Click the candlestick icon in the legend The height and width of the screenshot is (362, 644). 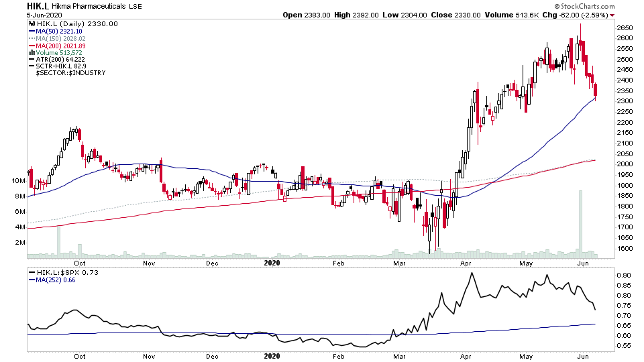pyautogui.click(x=32, y=24)
